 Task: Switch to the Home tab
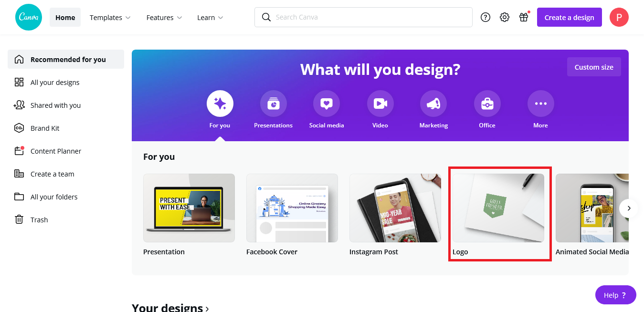click(65, 17)
